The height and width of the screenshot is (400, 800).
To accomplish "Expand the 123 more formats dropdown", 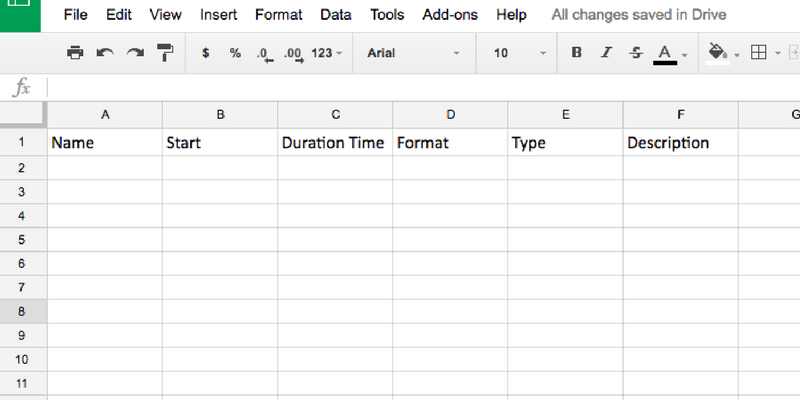I will pos(327,53).
